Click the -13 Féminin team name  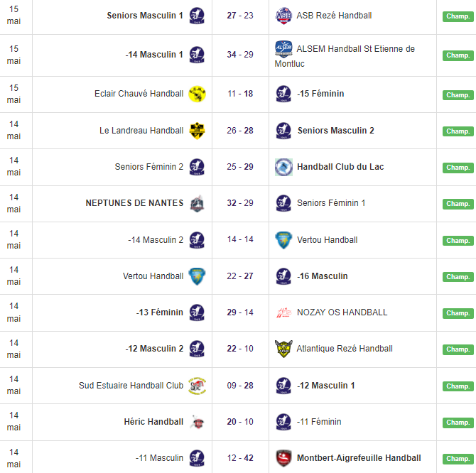[160, 312]
